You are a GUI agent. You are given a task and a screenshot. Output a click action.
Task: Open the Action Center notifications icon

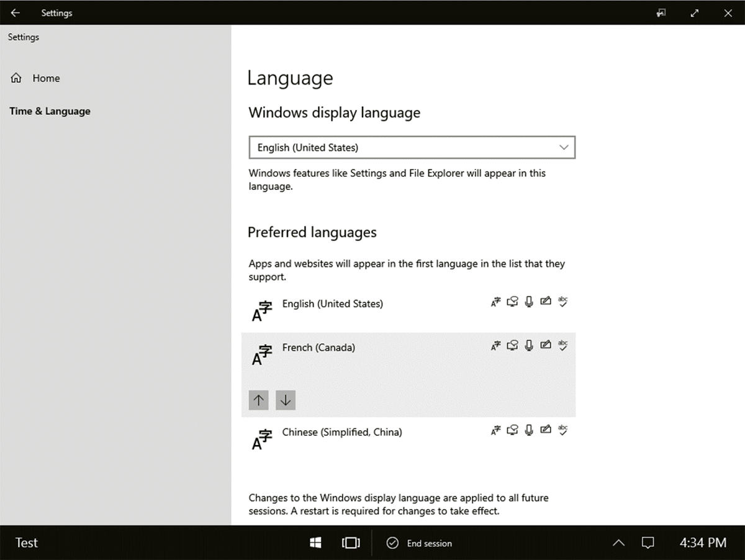click(x=648, y=543)
